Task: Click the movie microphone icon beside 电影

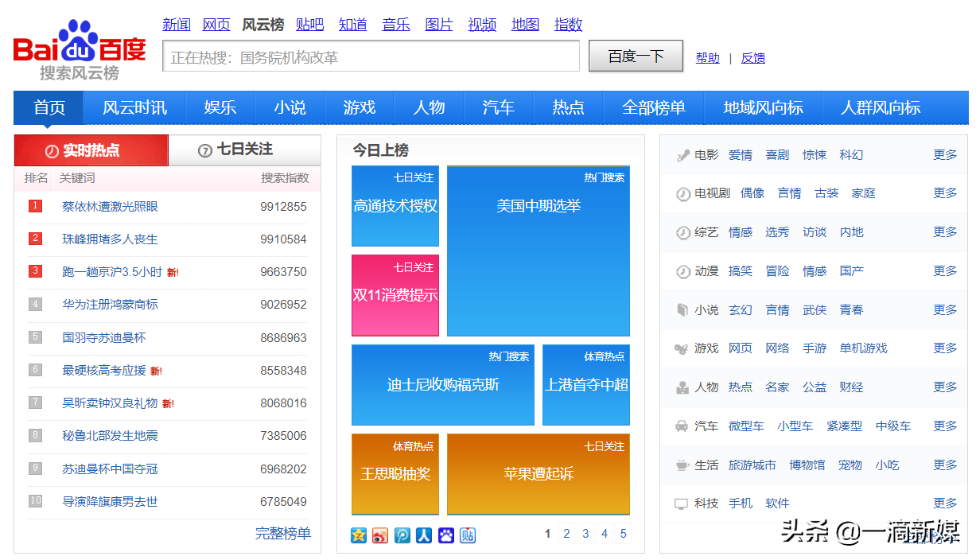Action: [684, 154]
